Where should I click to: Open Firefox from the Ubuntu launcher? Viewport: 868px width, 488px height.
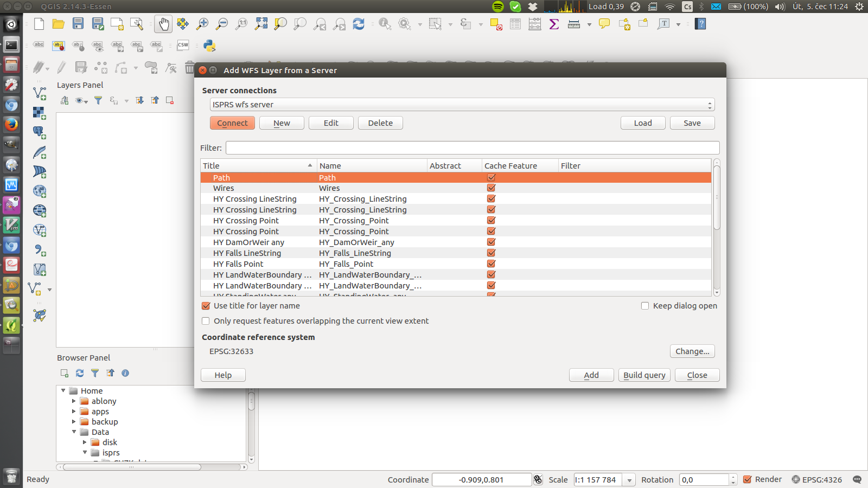(11, 124)
